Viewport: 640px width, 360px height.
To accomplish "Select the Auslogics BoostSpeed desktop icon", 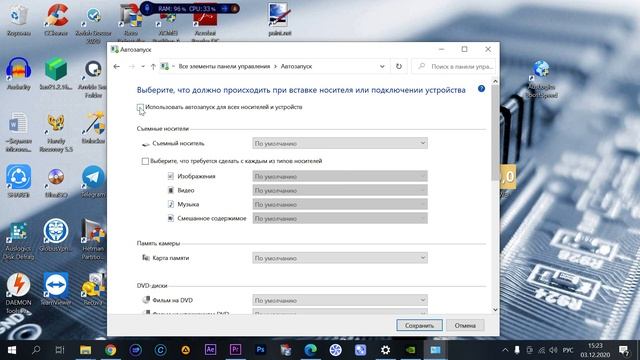I will (x=542, y=78).
